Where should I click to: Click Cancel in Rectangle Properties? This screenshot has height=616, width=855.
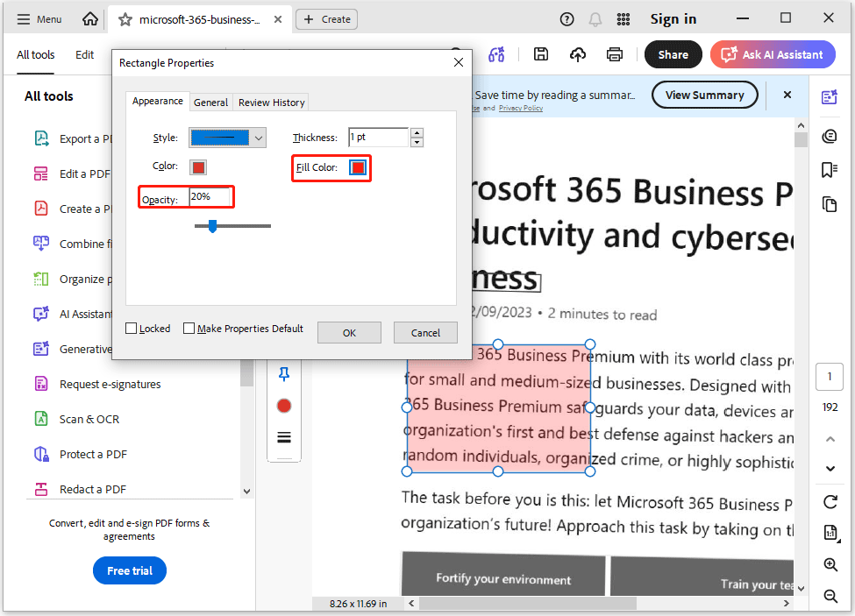425,333
